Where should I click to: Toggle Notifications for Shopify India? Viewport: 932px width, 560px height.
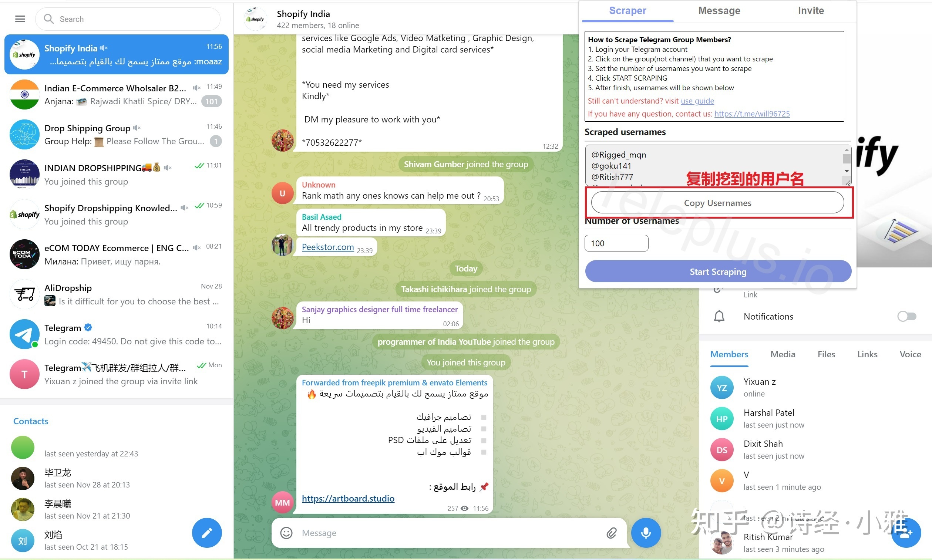tap(907, 316)
